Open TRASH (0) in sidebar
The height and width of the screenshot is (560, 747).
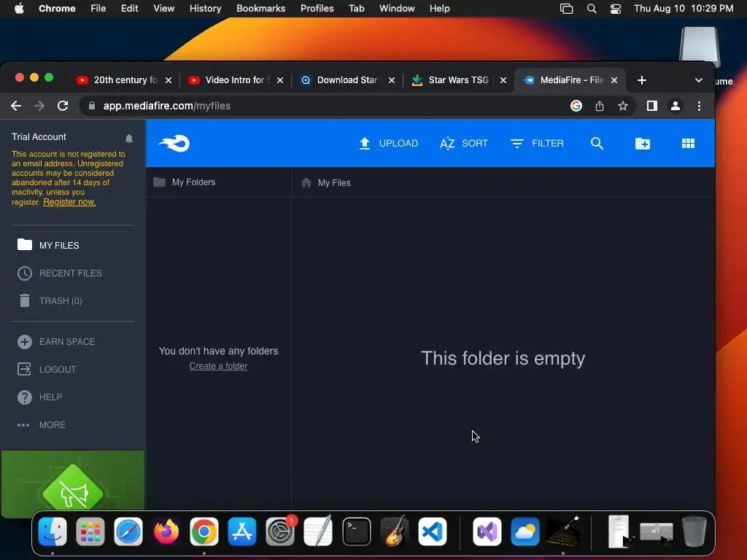(x=50, y=300)
